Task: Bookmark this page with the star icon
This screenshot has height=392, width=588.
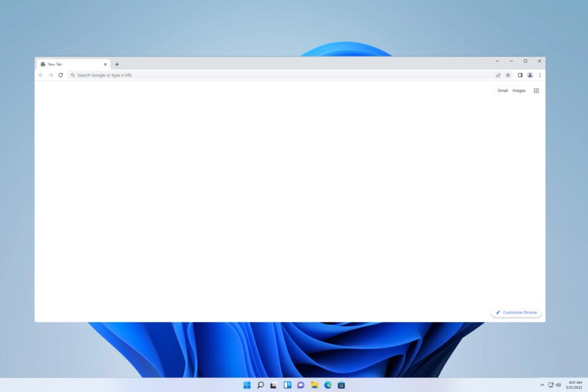Action: [x=508, y=75]
